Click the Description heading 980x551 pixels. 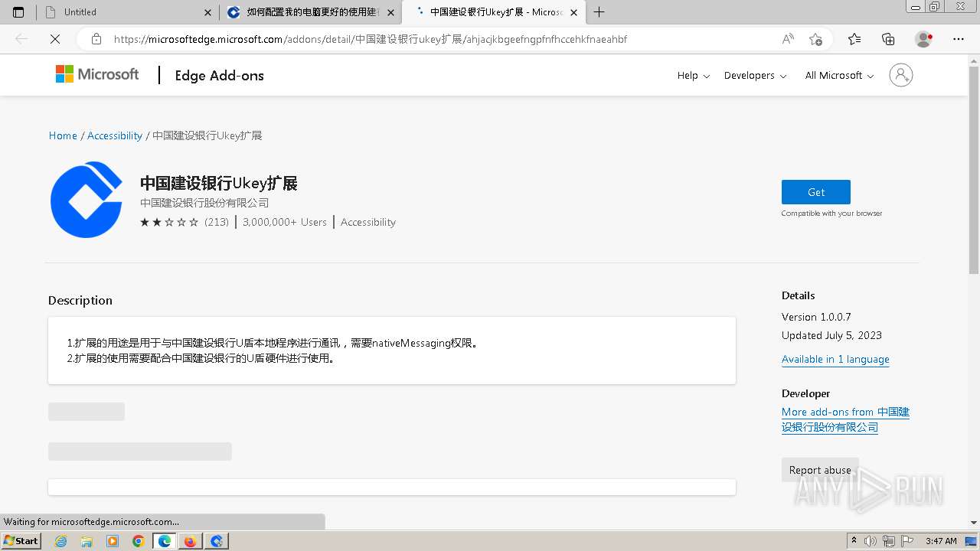pos(80,300)
